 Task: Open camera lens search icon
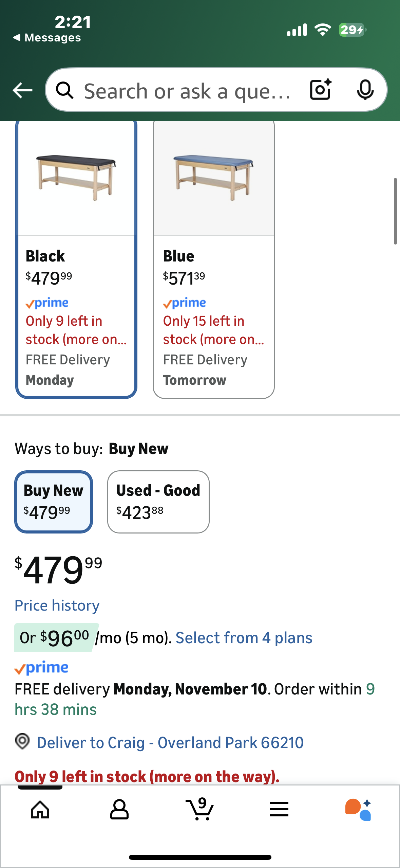pos(320,90)
